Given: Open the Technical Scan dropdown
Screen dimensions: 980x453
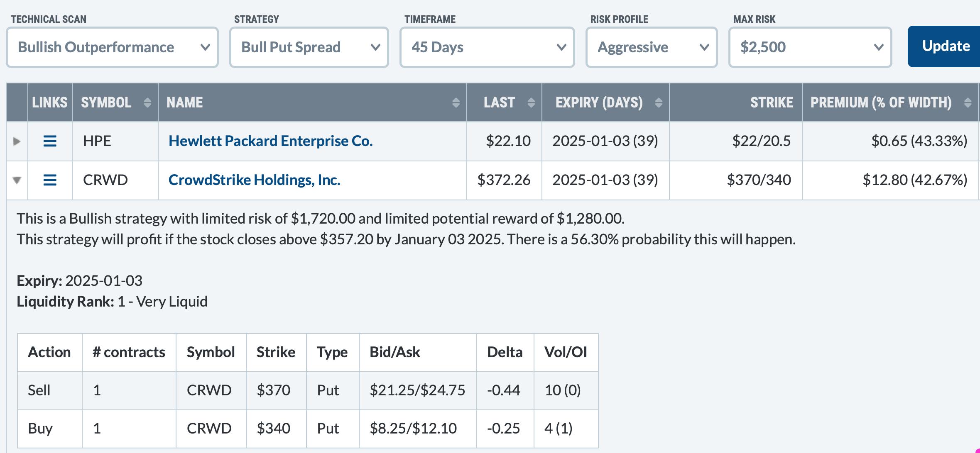Looking at the screenshot, I should pyautogui.click(x=112, y=47).
